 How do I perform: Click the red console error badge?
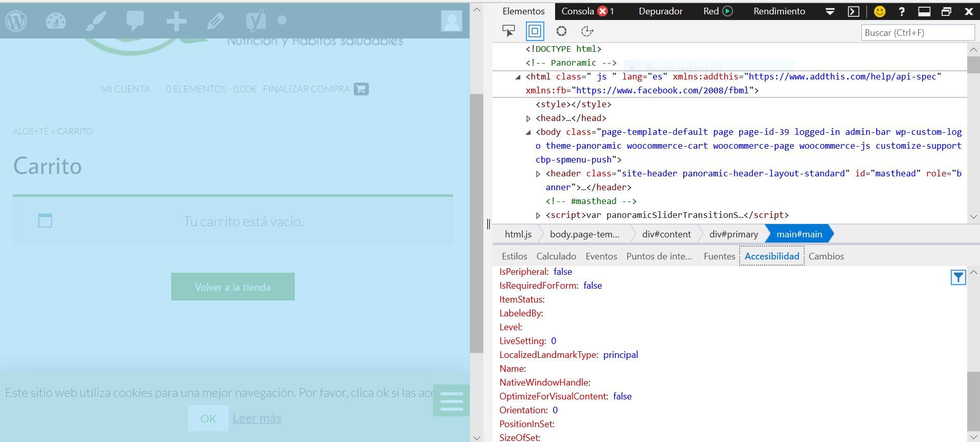pos(603,11)
